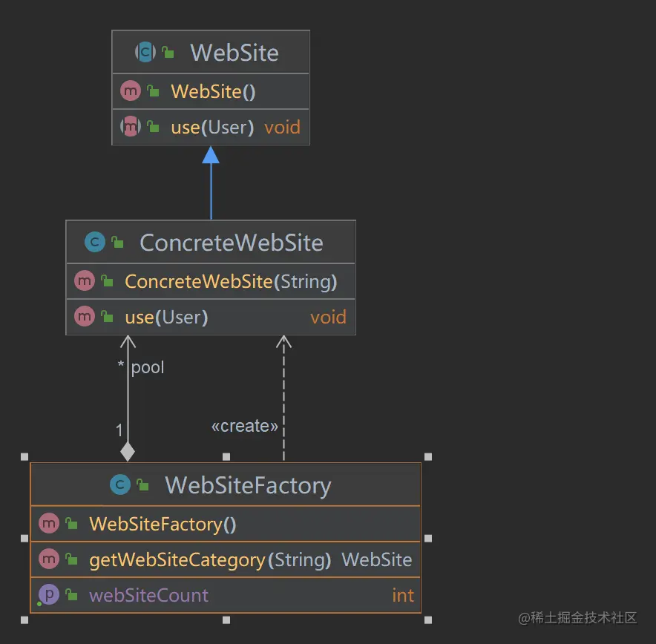Click the method icon beside WebSite() constructor
This screenshot has width=656, height=644.
pyautogui.click(x=131, y=91)
